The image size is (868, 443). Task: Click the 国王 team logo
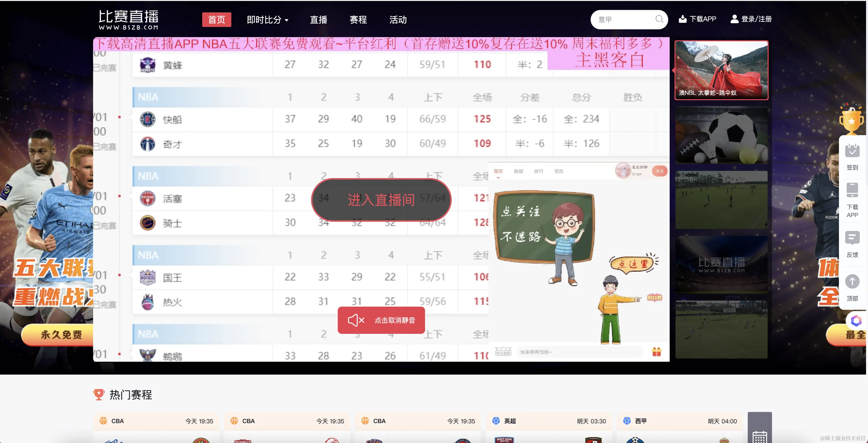pos(148,278)
